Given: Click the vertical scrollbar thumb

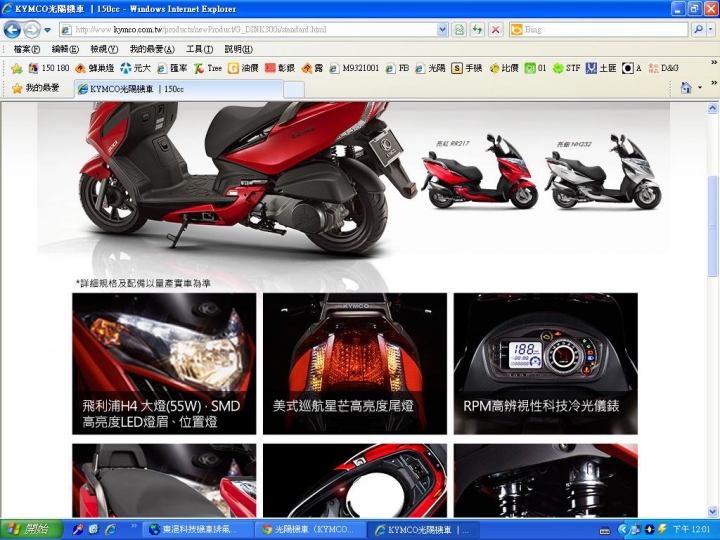Looking at the screenshot, I should (x=713, y=226).
